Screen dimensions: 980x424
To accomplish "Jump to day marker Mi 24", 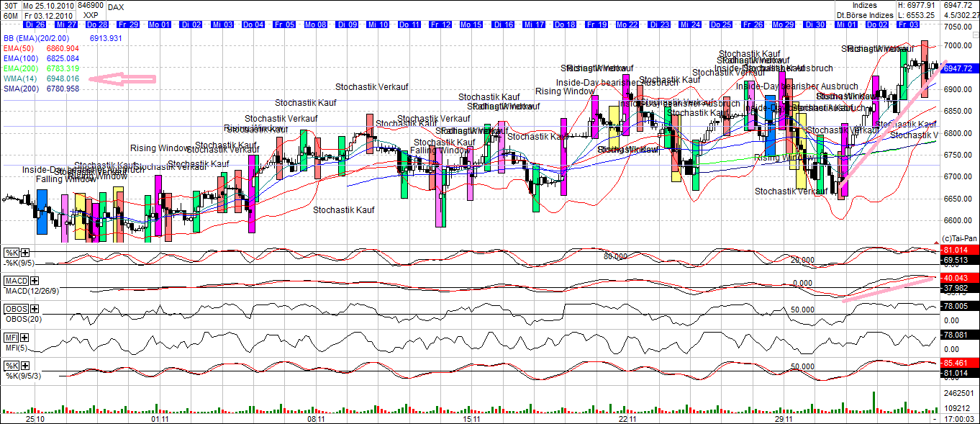I will click(x=691, y=24).
